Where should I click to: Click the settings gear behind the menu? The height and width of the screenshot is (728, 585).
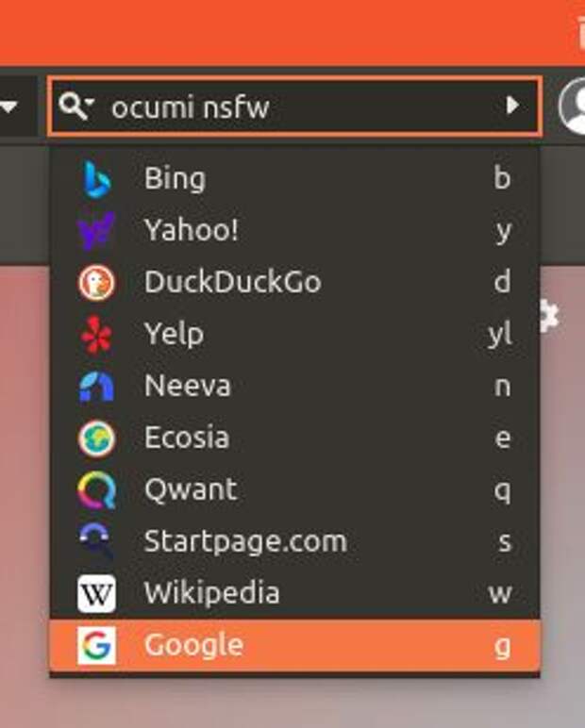pyautogui.click(x=549, y=317)
